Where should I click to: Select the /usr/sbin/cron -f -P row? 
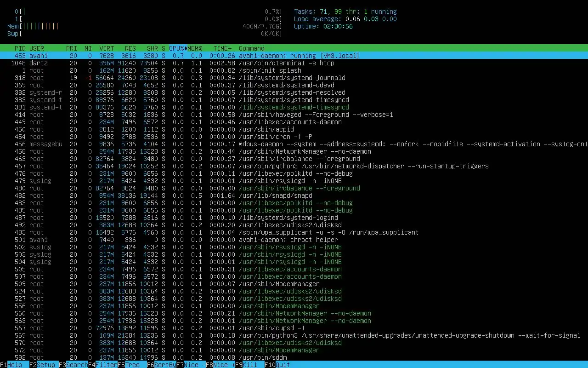click(294, 137)
